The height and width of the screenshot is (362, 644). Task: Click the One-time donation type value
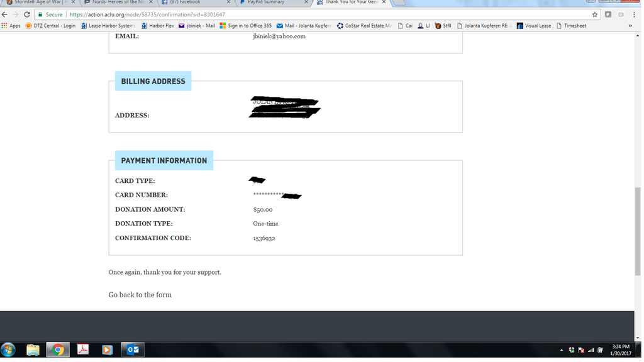coord(266,224)
